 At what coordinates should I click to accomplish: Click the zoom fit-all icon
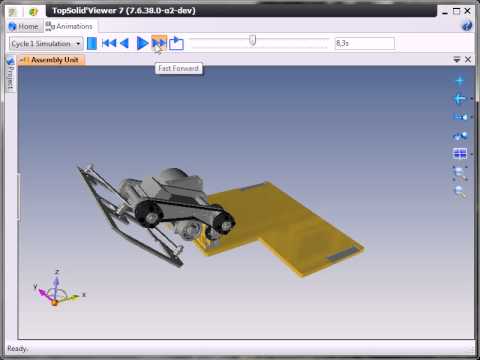click(460, 173)
